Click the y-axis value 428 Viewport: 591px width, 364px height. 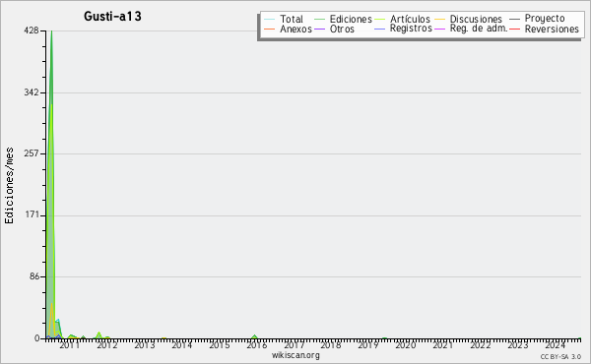coord(32,30)
